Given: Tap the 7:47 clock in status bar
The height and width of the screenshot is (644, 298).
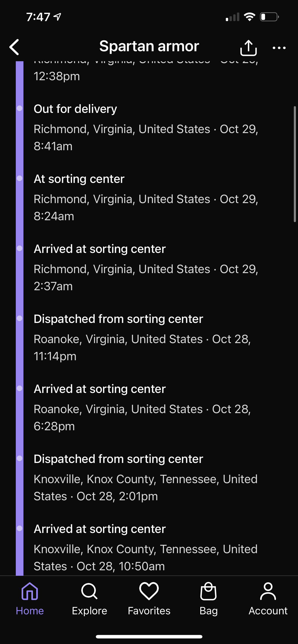Looking at the screenshot, I should click(x=38, y=17).
